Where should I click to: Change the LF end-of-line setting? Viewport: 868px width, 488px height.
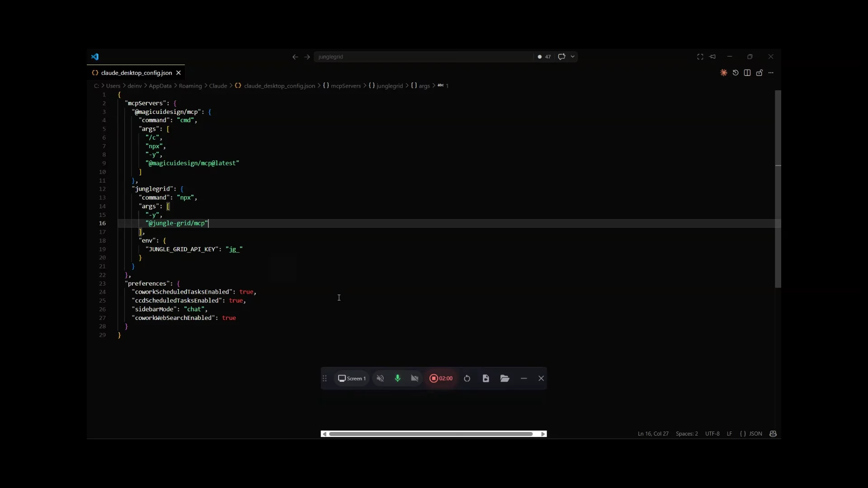729,434
